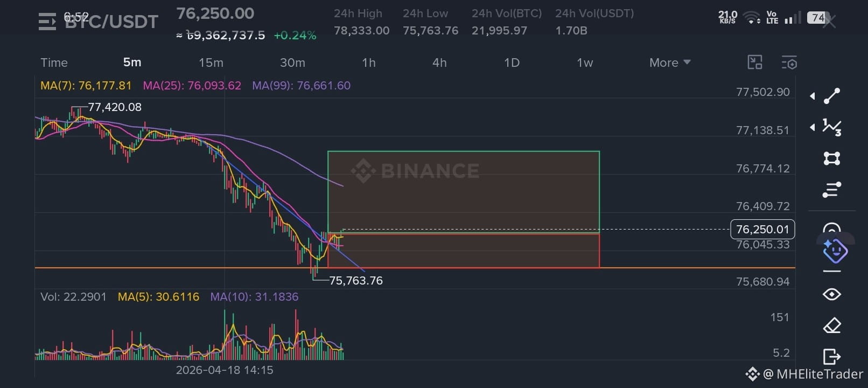Viewport: 868px width, 388px height.
Task: Select the 5m timeframe tab
Action: point(132,63)
